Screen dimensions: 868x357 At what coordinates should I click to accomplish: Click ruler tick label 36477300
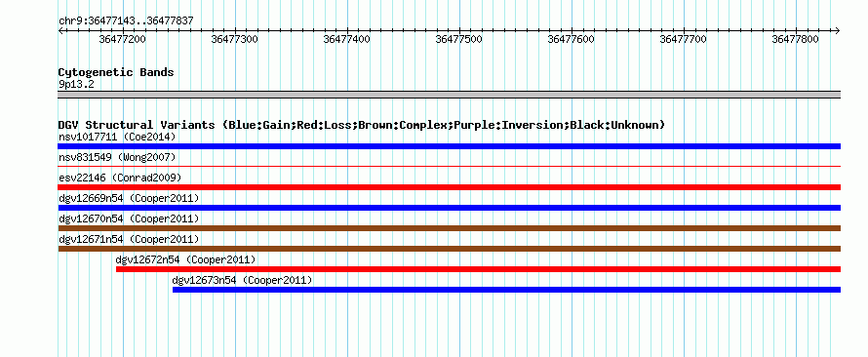(x=235, y=40)
